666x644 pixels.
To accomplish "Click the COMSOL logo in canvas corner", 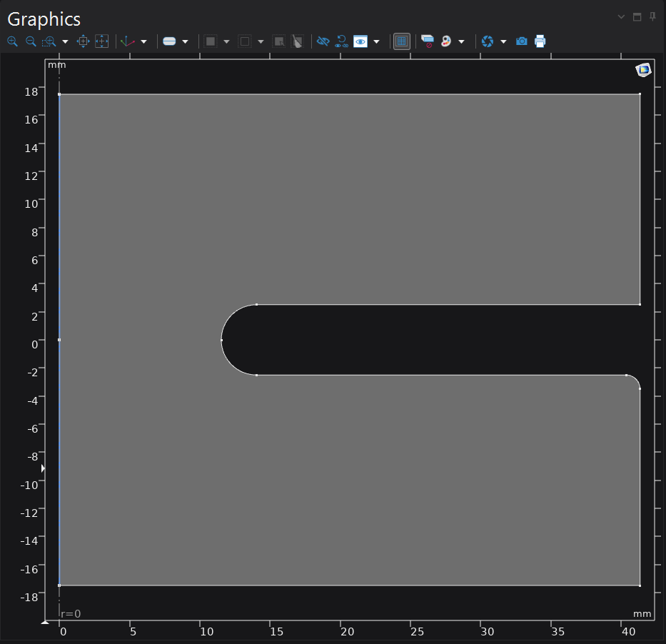I will click(x=643, y=69).
